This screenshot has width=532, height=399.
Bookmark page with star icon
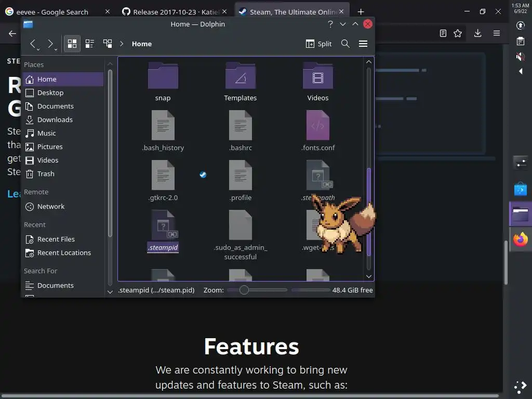[458, 33]
